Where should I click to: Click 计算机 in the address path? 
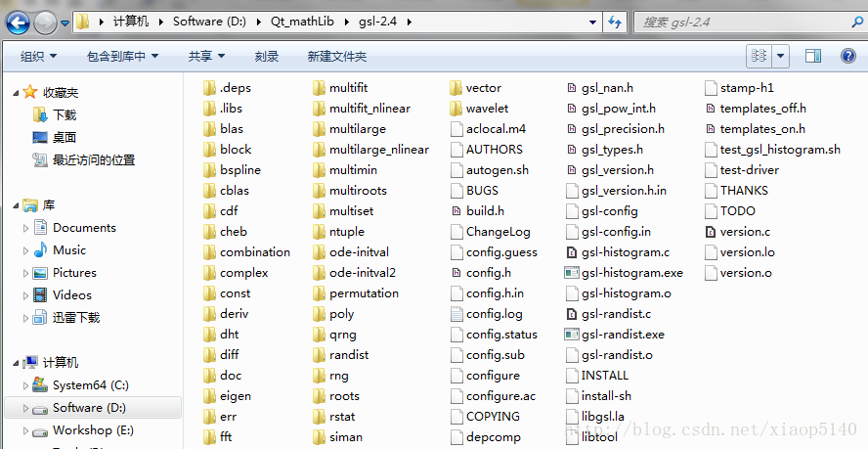point(131,22)
